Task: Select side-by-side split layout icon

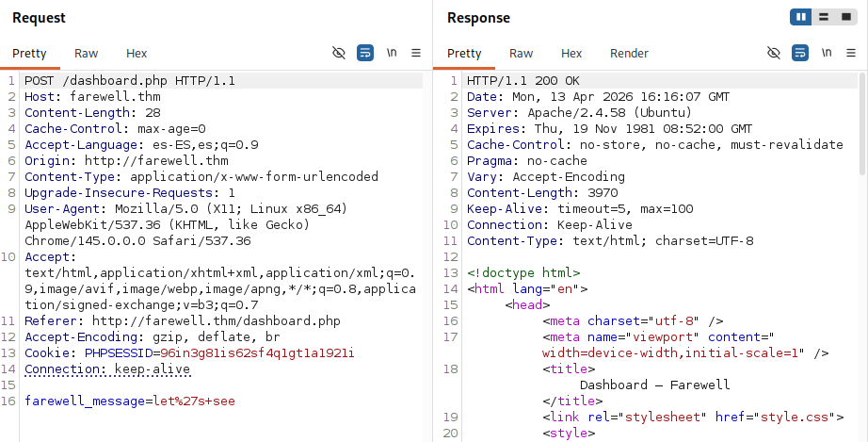Action: point(801,17)
